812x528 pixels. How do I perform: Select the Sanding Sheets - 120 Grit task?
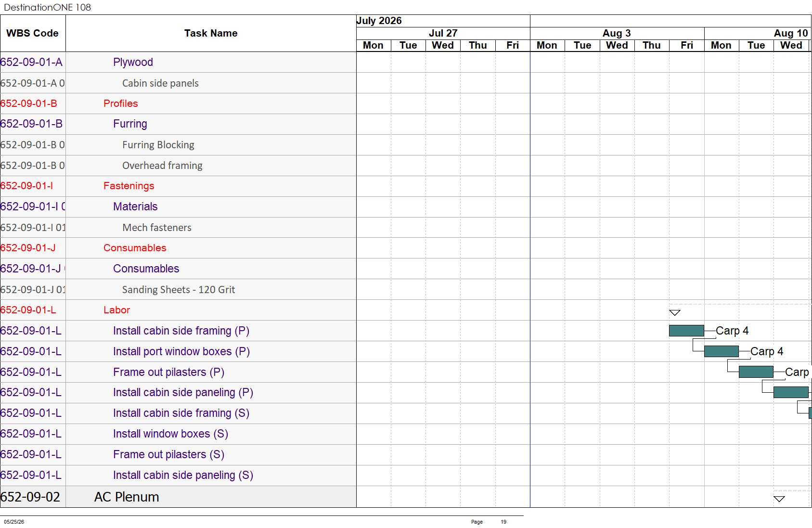179,290
